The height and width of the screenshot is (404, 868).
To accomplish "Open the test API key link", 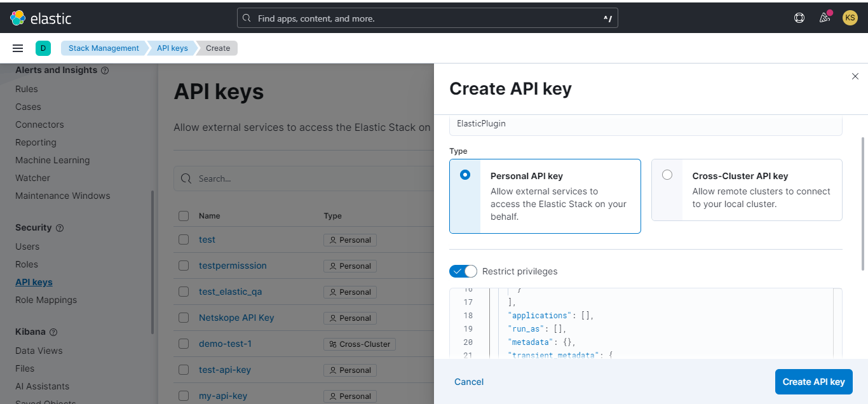I will pyautogui.click(x=207, y=239).
